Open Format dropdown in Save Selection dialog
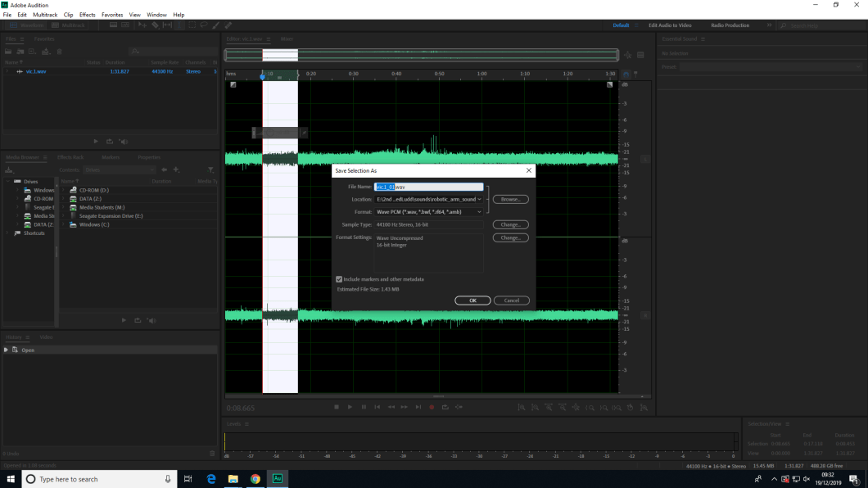This screenshot has width=868, height=488. (x=479, y=212)
